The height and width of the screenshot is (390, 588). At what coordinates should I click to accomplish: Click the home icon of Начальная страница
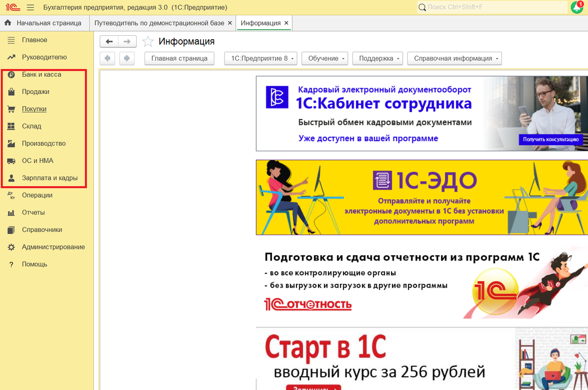[8, 23]
